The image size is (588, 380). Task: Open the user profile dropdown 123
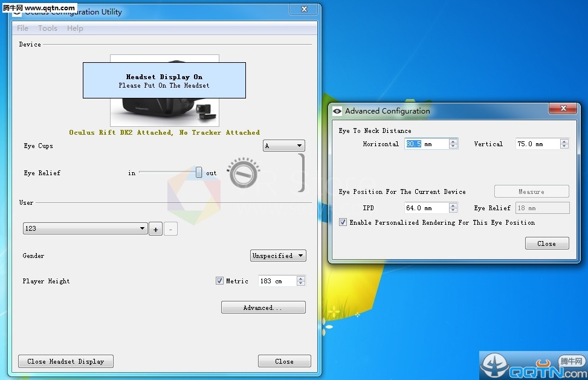pos(85,229)
